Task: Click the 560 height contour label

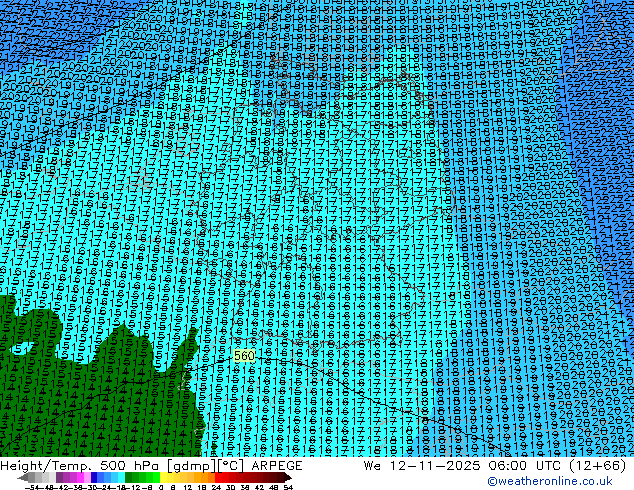Action: [x=244, y=356]
